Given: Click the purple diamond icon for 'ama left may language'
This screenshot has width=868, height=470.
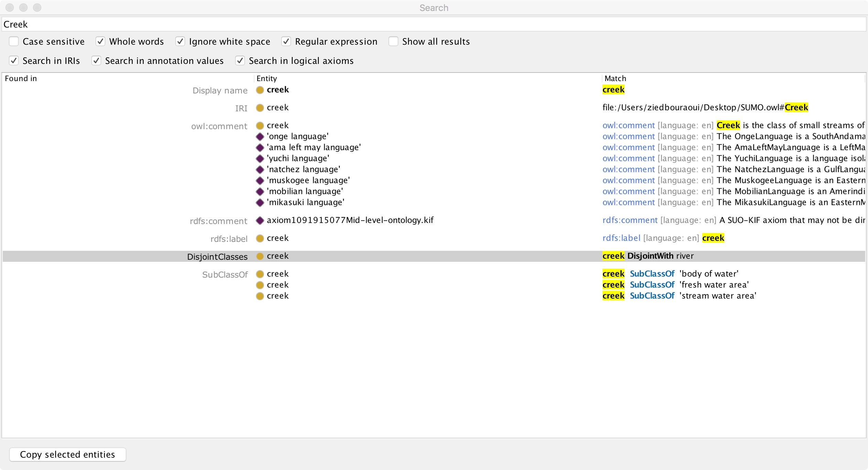Looking at the screenshot, I should tap(260, 148).
